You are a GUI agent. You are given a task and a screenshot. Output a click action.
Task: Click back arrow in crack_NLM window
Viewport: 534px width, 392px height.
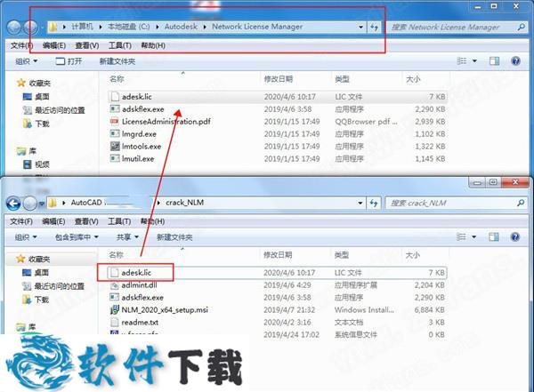click(x=13, y=204)
